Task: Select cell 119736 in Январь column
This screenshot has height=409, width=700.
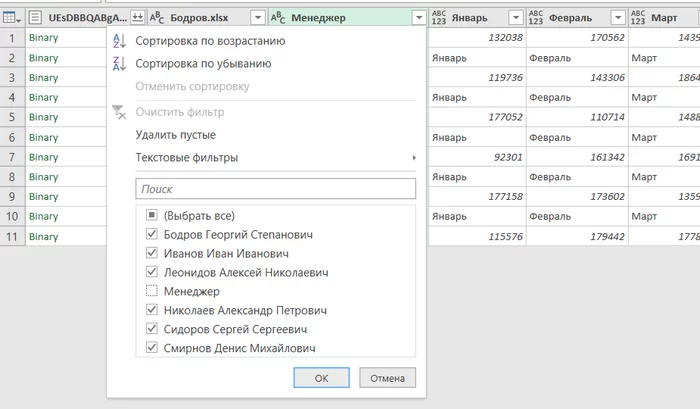Action: [477, 77]
